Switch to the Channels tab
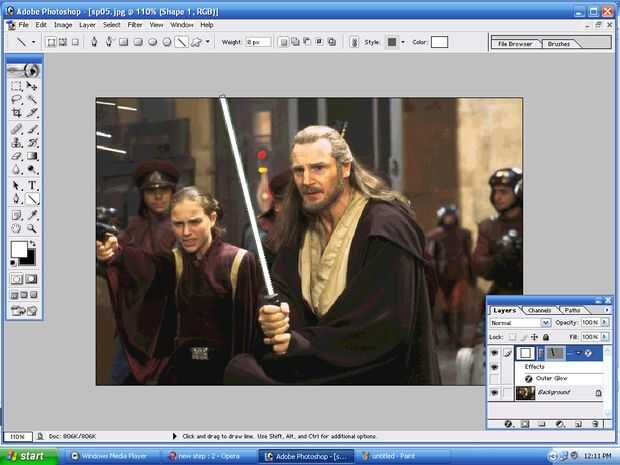This screenshot has width=620, height=465. [x=539, y=310]
